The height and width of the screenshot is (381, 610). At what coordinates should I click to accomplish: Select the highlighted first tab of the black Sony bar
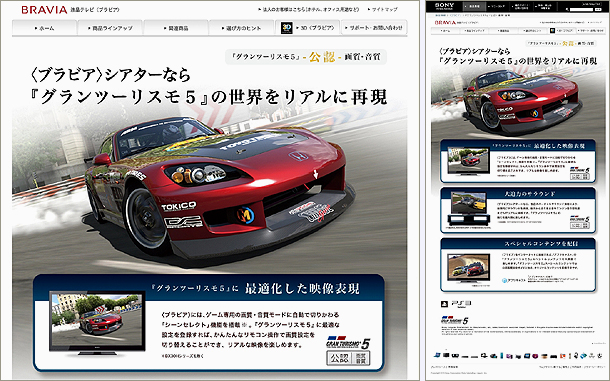(x=474, y=6)
